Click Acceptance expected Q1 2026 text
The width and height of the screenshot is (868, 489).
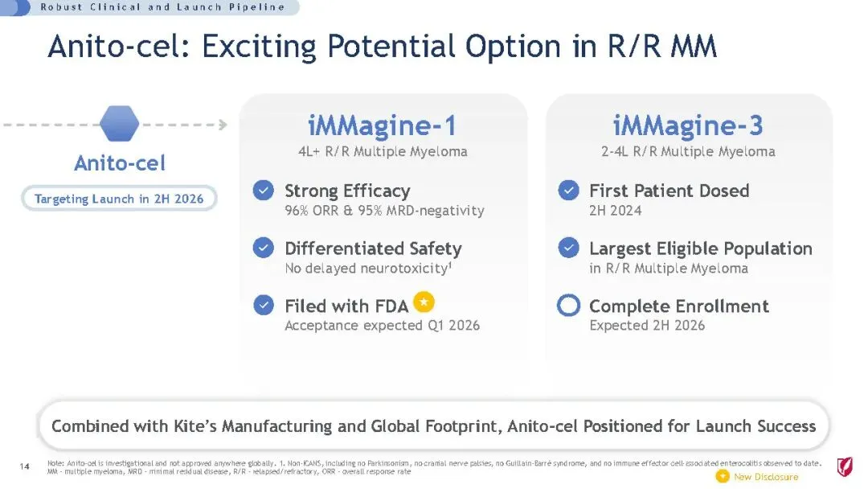click(382, 326)
